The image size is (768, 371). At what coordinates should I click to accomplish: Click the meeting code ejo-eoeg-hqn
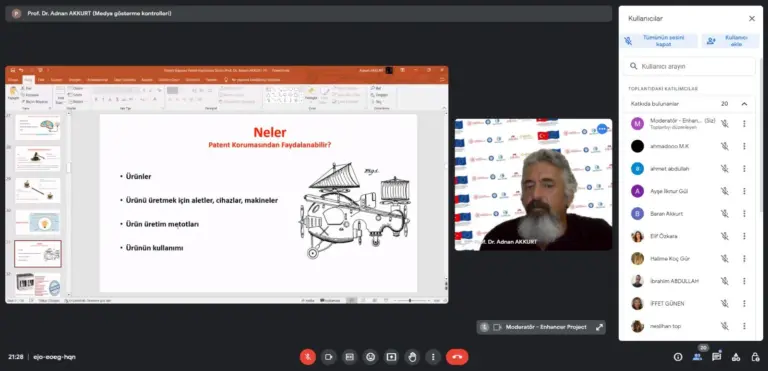point(54,357)
